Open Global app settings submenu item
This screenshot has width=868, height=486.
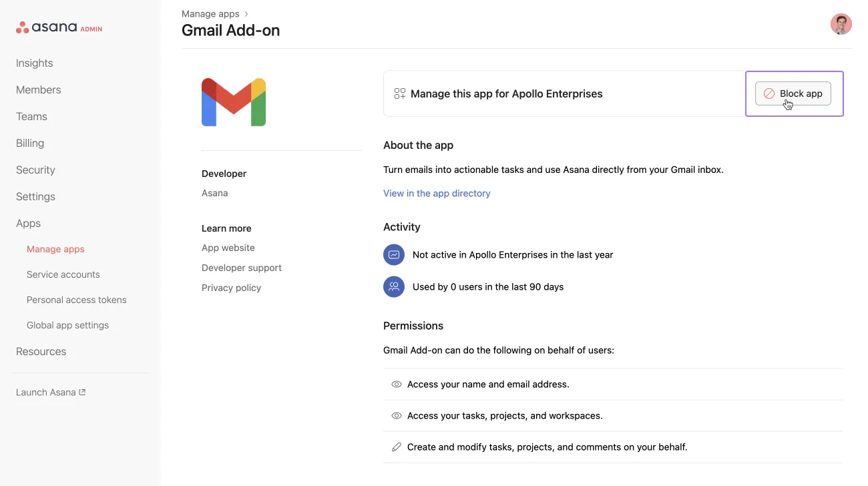click(67, 325)
